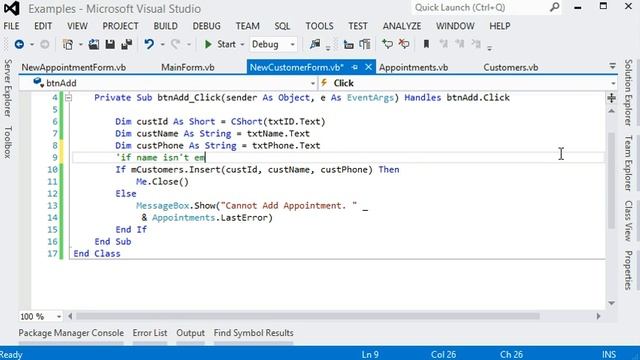Open the DEBUG menu
Viewport: 640px width, 360px height.
pyautogui.click(x=207, y=26)
